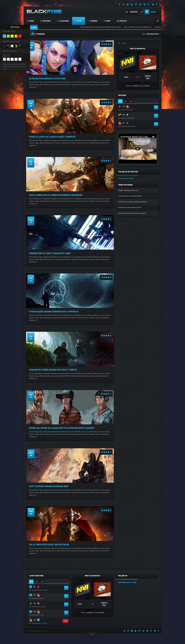
Task: Open post Fusce Id Justo Ac Lacus Aliquet Lobortis
Action: click(52, 137)
